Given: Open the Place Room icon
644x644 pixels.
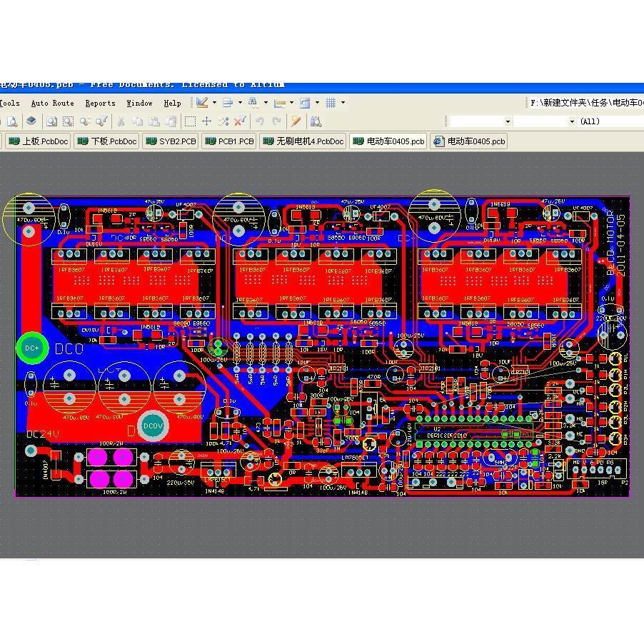Looking at the screenshot, I should (x=305, y=103).
